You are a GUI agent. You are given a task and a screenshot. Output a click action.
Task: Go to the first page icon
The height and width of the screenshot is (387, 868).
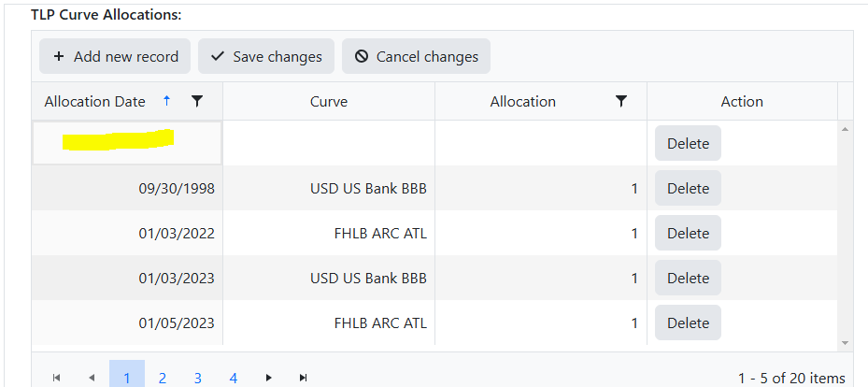point(56,378)
